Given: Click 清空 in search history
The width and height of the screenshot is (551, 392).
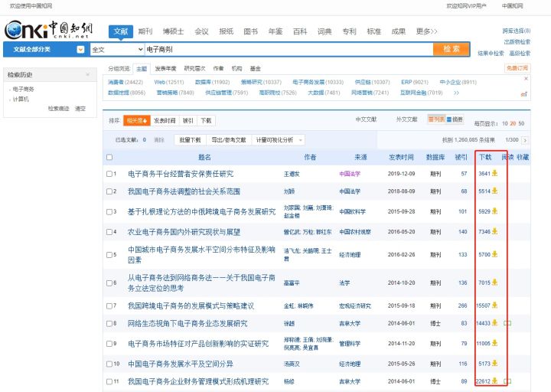Looking at the screenshot, I should click(80, 108).
